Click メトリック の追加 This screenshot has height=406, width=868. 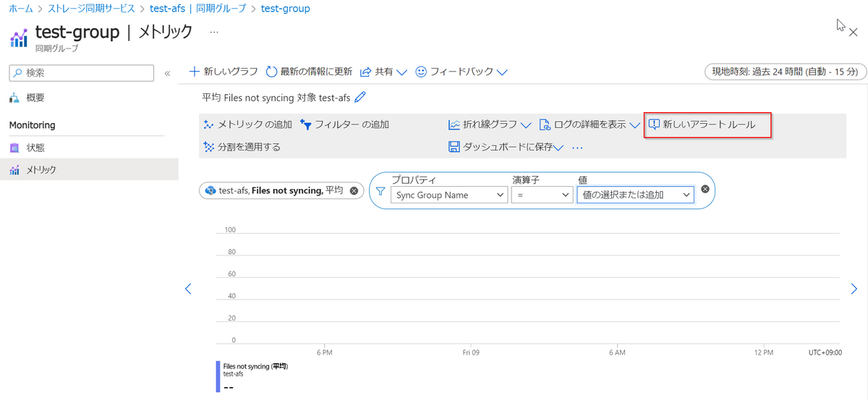point(247,124)
